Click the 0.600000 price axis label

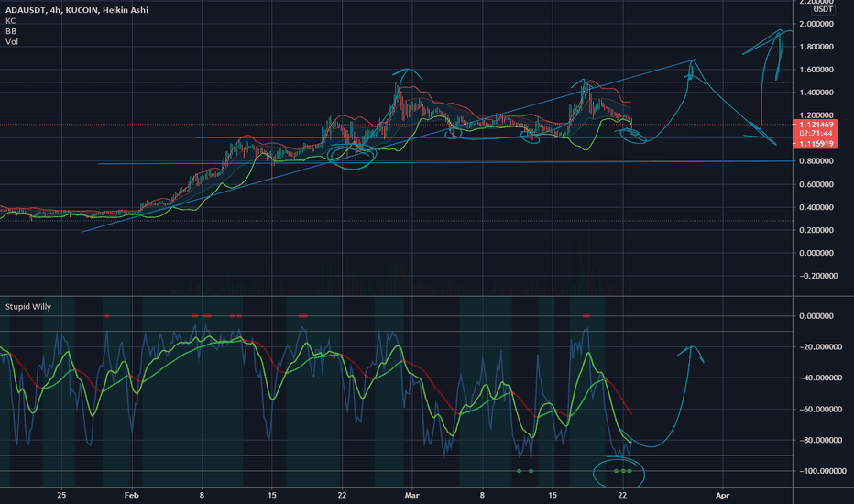(816, 184)
